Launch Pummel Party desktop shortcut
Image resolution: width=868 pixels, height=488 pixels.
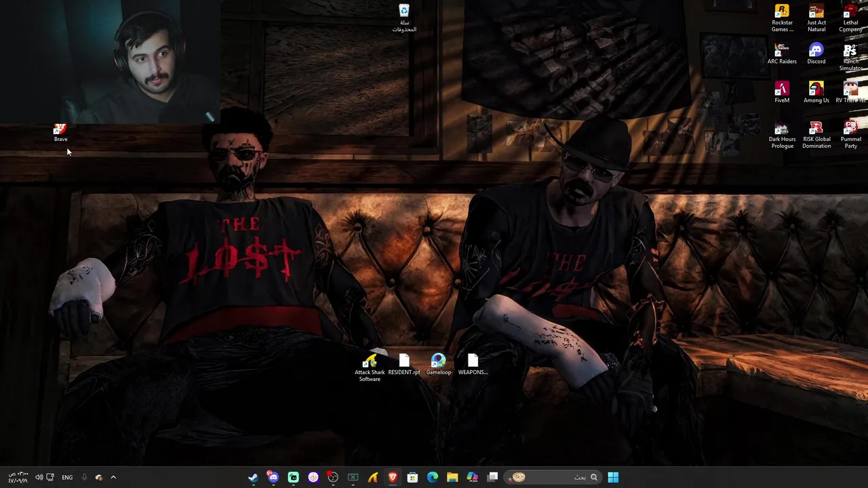pos(850,135)
